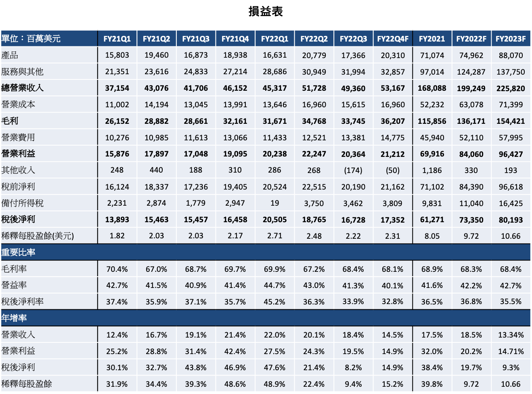The width and height of the screenshot is (532, 394).
Task: Select 產品 value for FY21Q2
Action: pyautogui.click(x=156, y=55)
